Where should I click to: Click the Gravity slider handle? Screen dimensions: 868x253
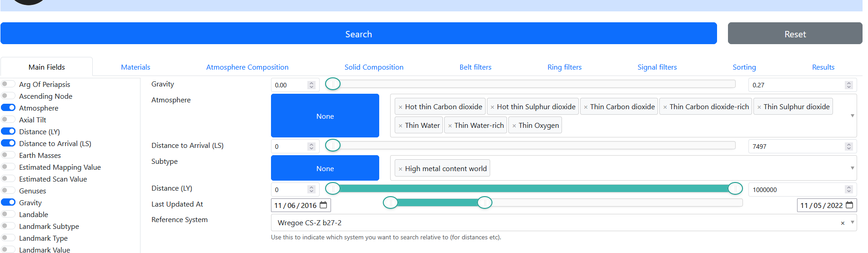pyautogui.click(x=333, y=84)
